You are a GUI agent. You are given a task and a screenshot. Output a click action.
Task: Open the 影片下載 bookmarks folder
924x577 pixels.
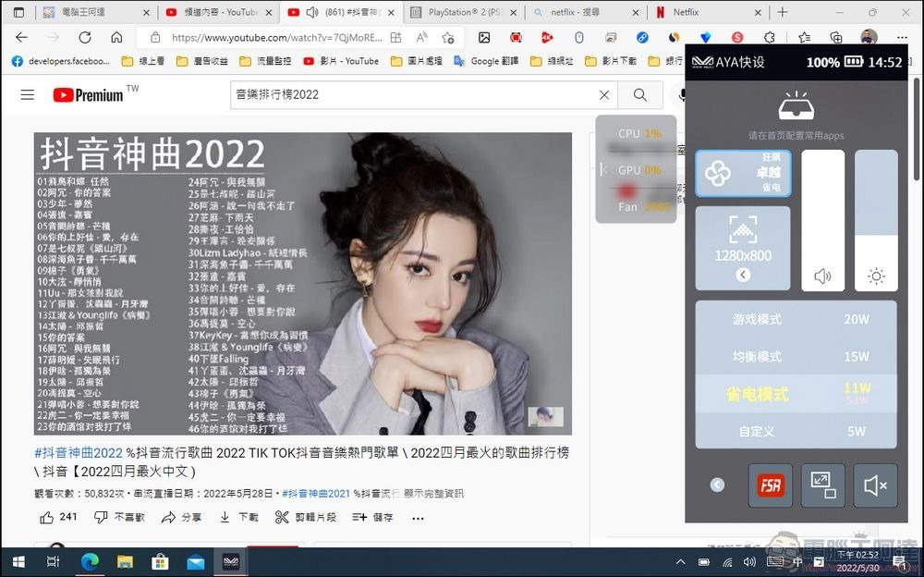[611, 61]
